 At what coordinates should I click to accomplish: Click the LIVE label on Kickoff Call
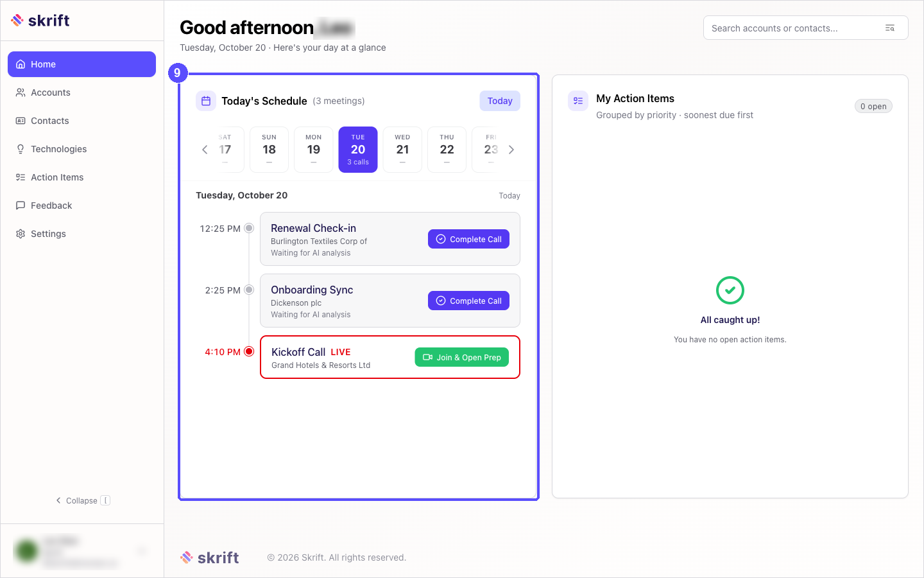341,352
